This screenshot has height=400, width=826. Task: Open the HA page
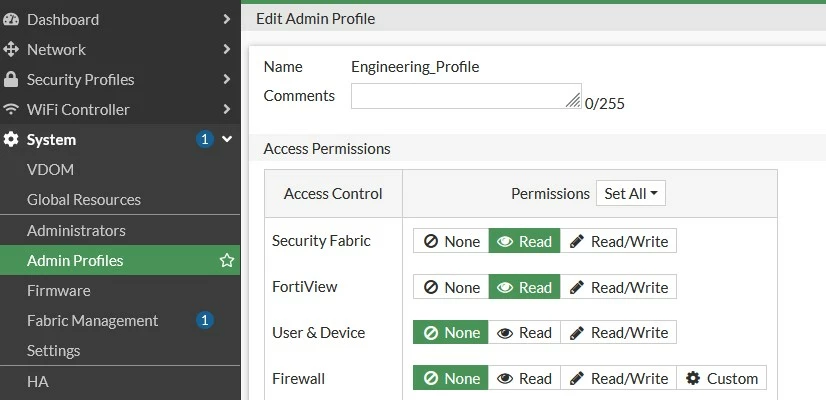click(x=120, y=382)
